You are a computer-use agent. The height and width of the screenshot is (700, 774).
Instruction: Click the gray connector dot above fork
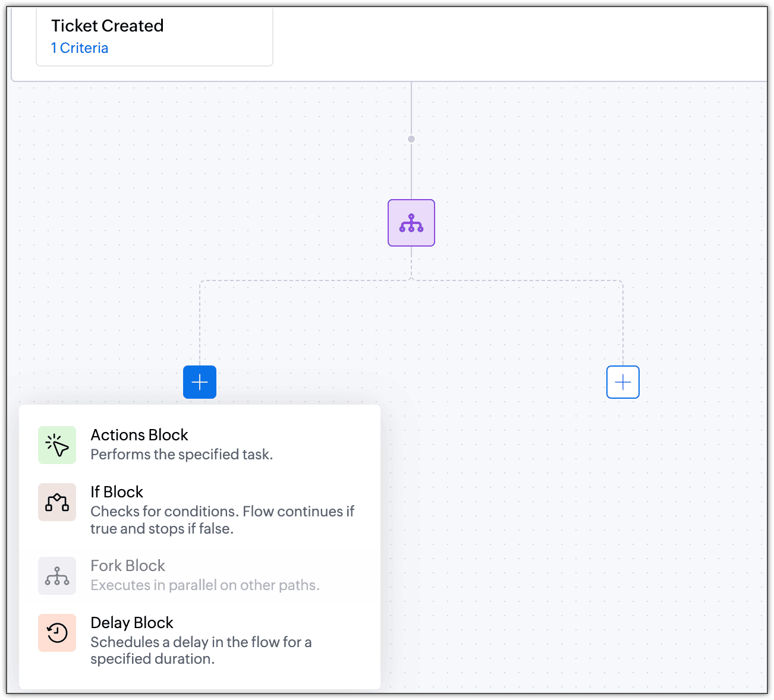point(411,139)
